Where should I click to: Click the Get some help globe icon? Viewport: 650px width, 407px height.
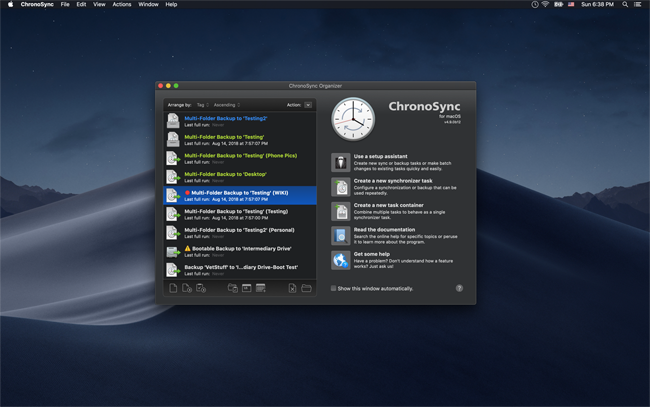[341, 260]
